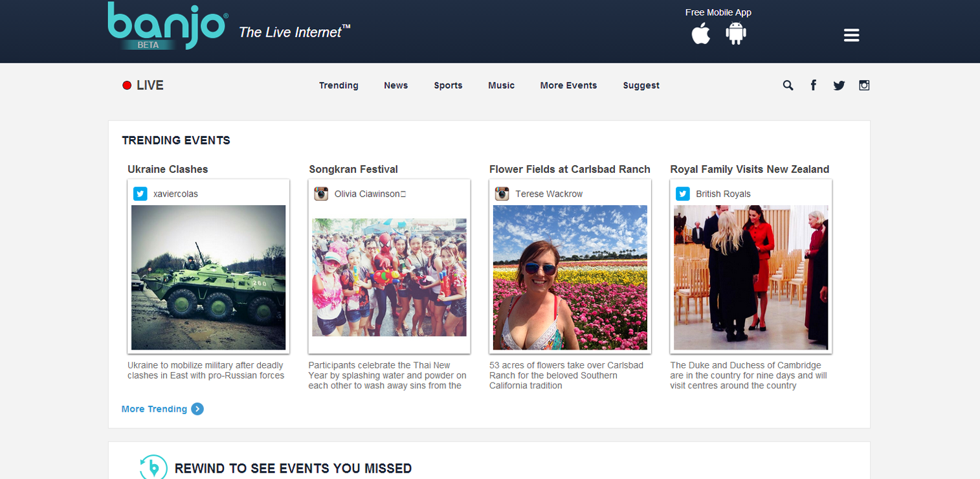Click the red LIVE indicator

(143, 85)
